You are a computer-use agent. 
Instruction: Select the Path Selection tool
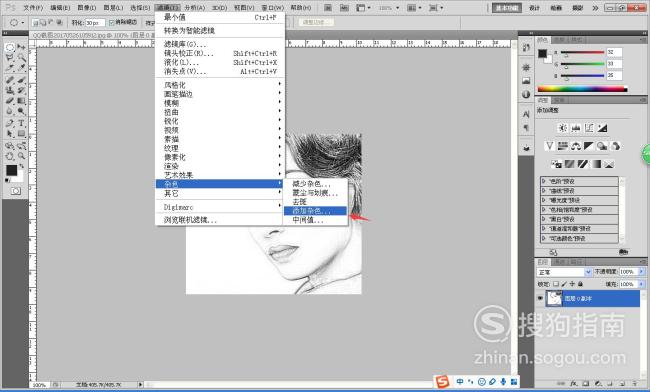pyautogui.click(x=10, y=133)
